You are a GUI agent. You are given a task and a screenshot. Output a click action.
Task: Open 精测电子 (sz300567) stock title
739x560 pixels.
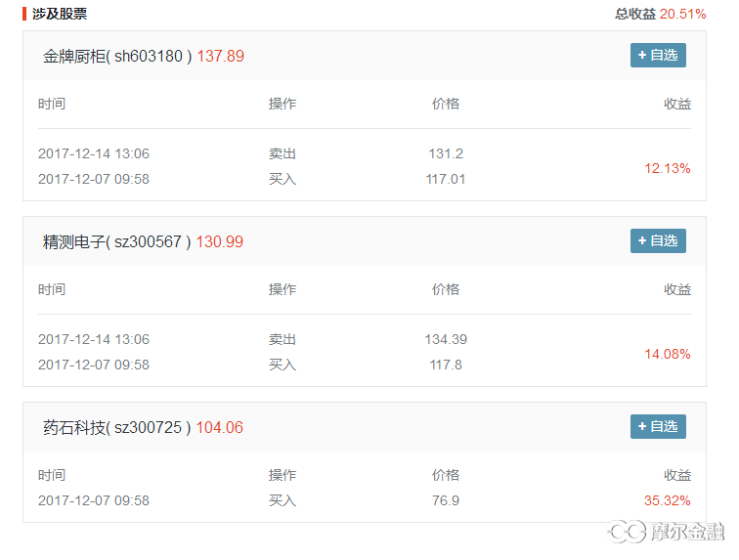point(117,241)
